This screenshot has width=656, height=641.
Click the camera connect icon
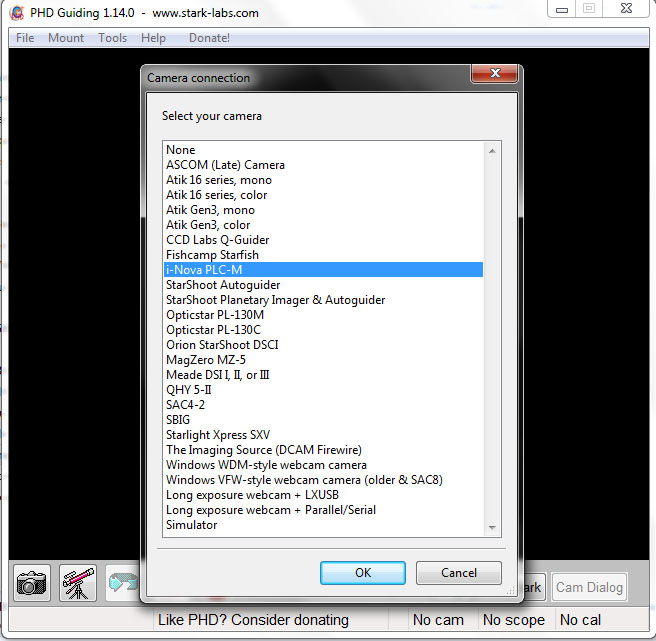[x=32, y=583]
